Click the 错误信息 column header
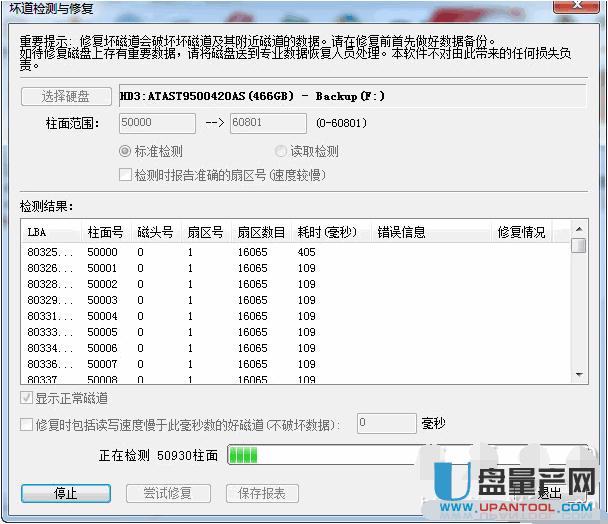608x524 pixels. tap(430, 232)
